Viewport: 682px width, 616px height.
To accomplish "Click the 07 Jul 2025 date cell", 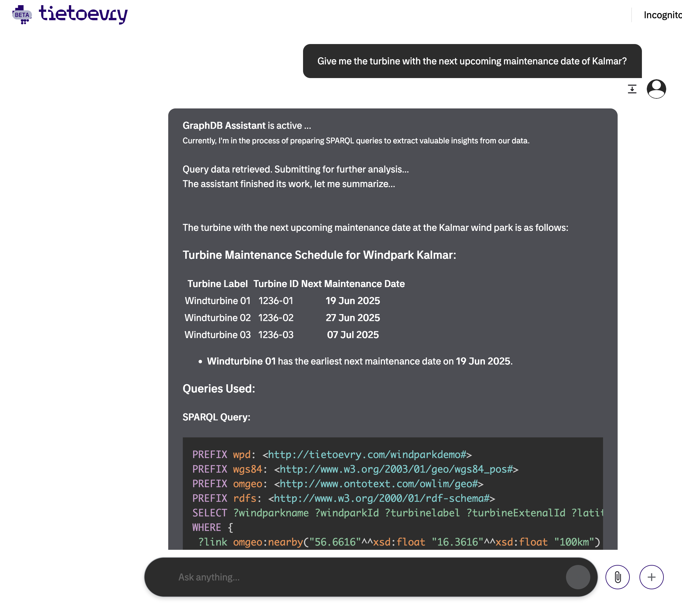I will 353,335.
